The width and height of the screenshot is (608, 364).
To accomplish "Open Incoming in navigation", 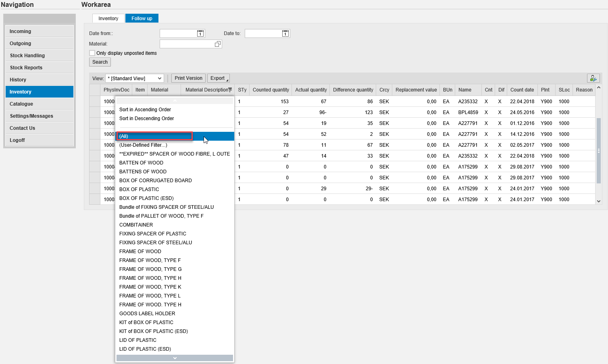I will (40, 31).
